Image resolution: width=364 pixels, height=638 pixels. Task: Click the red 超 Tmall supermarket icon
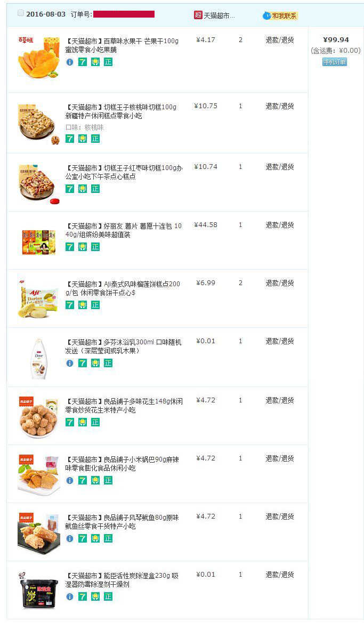tap(198, 15)
